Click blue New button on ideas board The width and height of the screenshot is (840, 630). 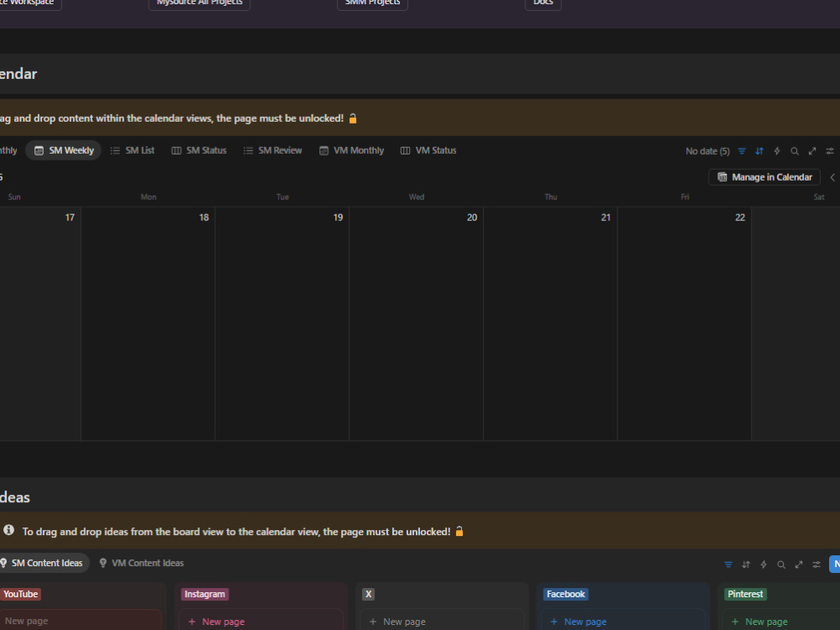click(835, 564)
